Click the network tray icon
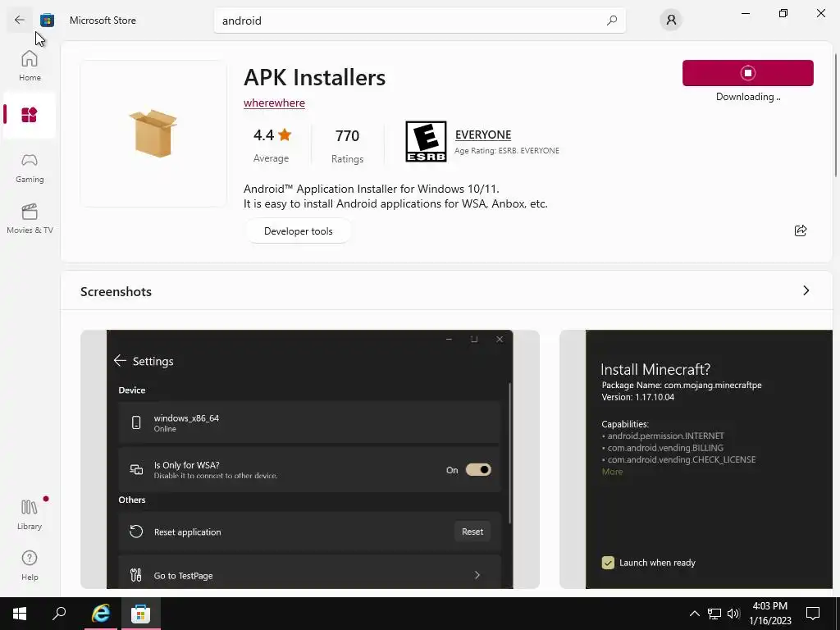Screen dimensions: 840x630 pos(714,614)
